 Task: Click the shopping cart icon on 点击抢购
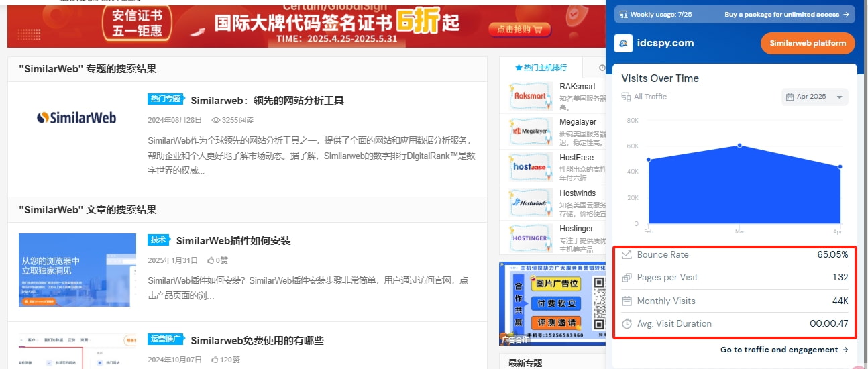coord(539,30)
